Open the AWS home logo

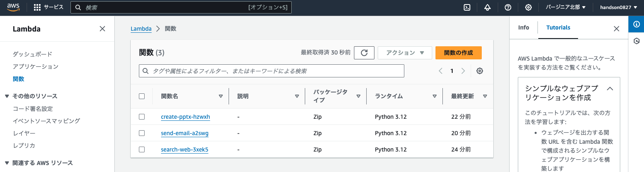click(13, 7)
